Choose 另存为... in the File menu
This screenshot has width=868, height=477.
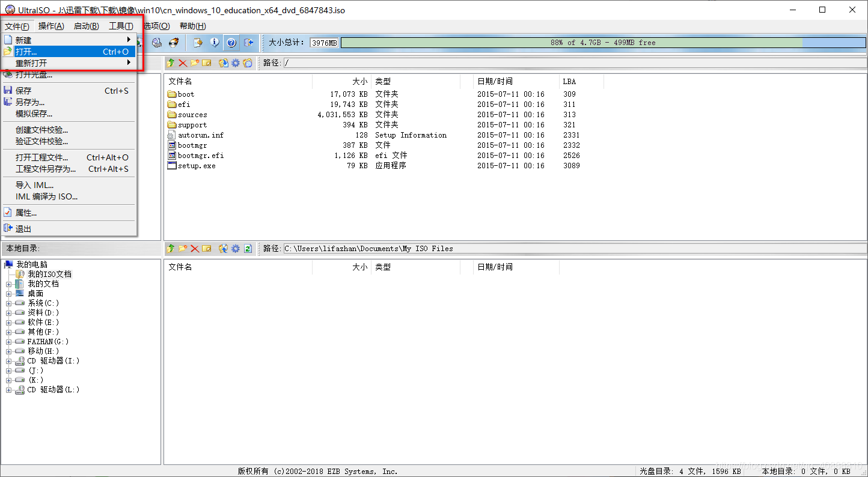69,102
